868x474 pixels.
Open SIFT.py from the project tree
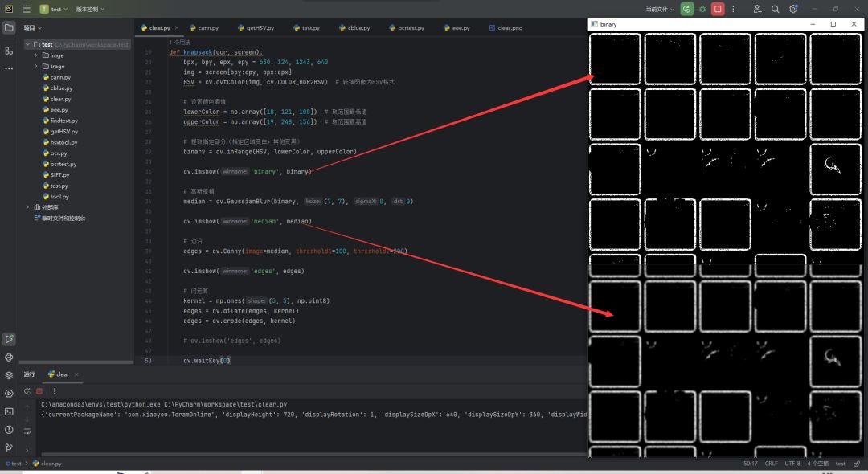click(x=59, y=174)
